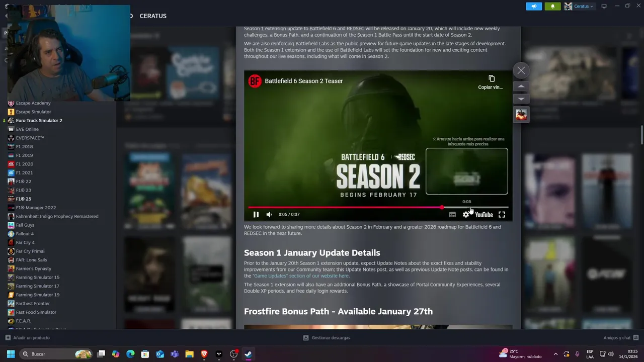Select F1 2021 in game list

[x=24, y=173]
